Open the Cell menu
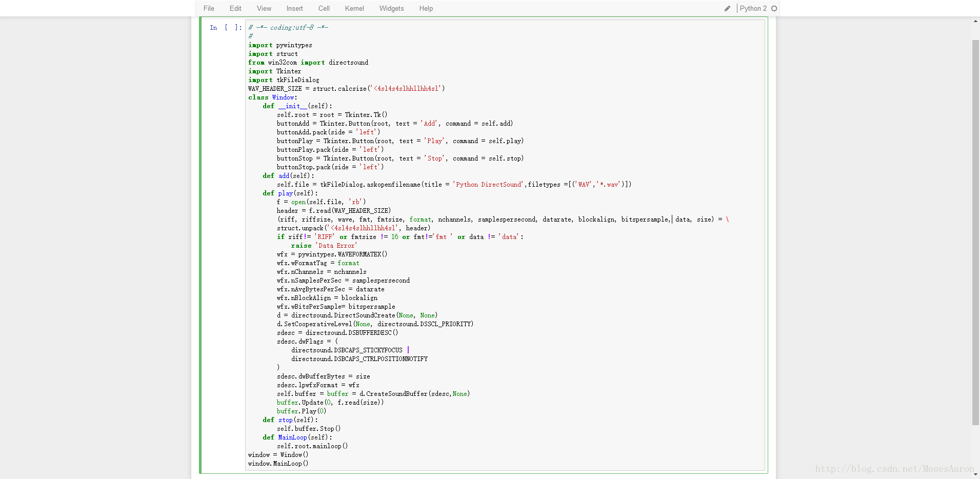This screenshot has width=980, height=479. click(324, 8)
